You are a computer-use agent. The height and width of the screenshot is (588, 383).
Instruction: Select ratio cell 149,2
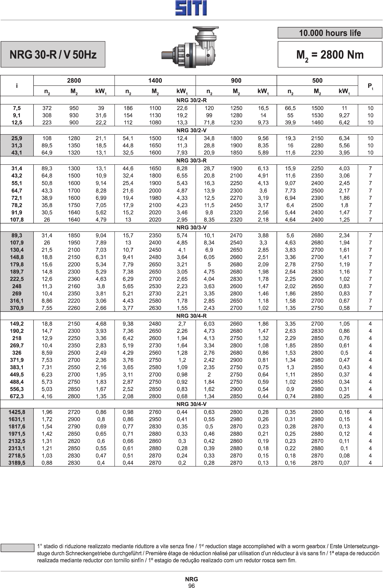[17, 324]
